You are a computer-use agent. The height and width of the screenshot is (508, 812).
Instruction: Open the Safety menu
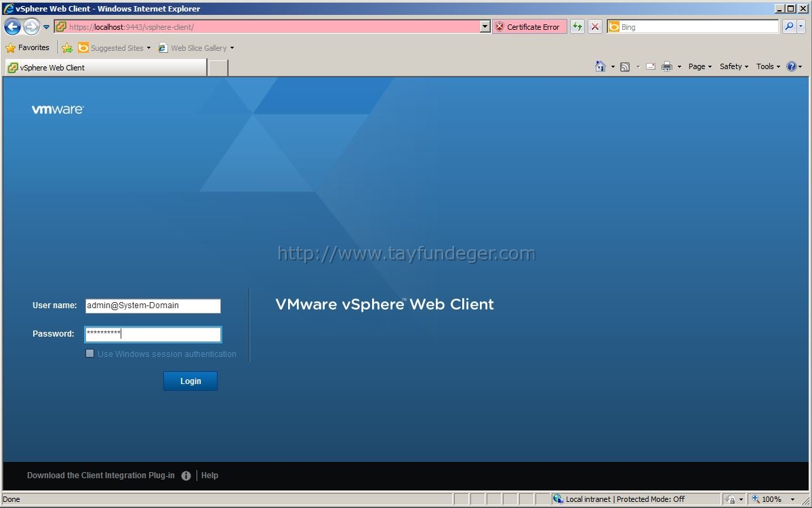click(x=734, y=66)
